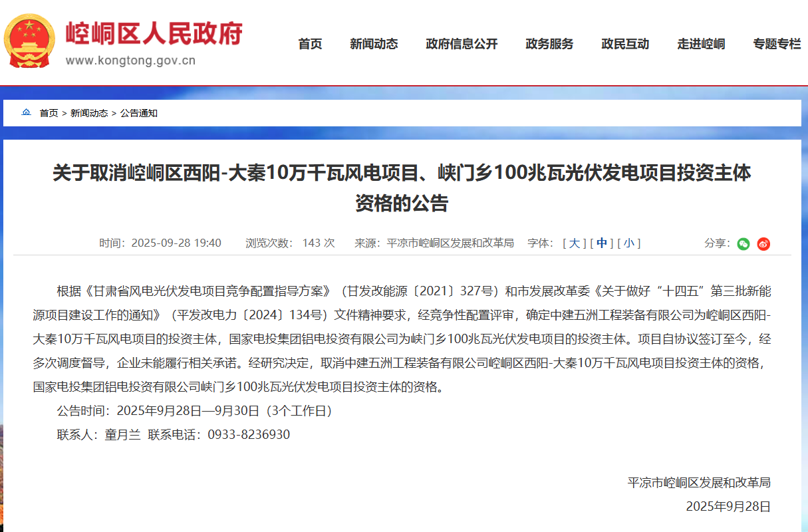Open the 新闻动态 navigation menu

pyautogui.click(x=374, y=44)
